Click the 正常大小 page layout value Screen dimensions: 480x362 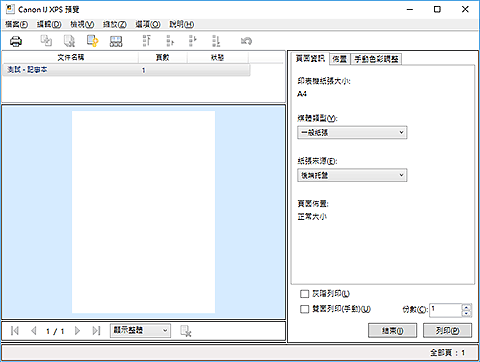(x=312, y=217)
